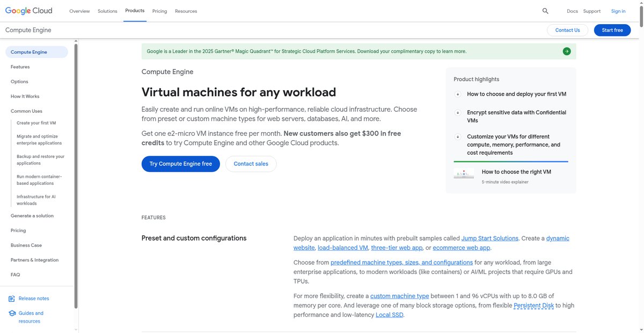Open the Overview menu

point(79,11)
